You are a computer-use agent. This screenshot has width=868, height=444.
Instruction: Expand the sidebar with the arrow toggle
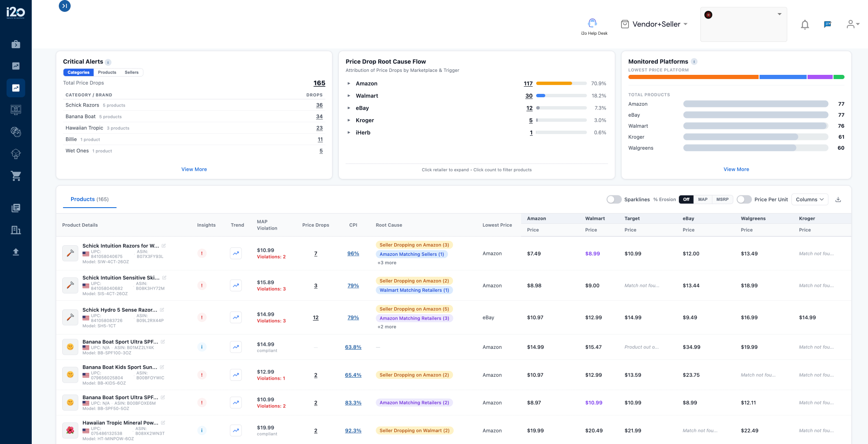click(65, 6)
